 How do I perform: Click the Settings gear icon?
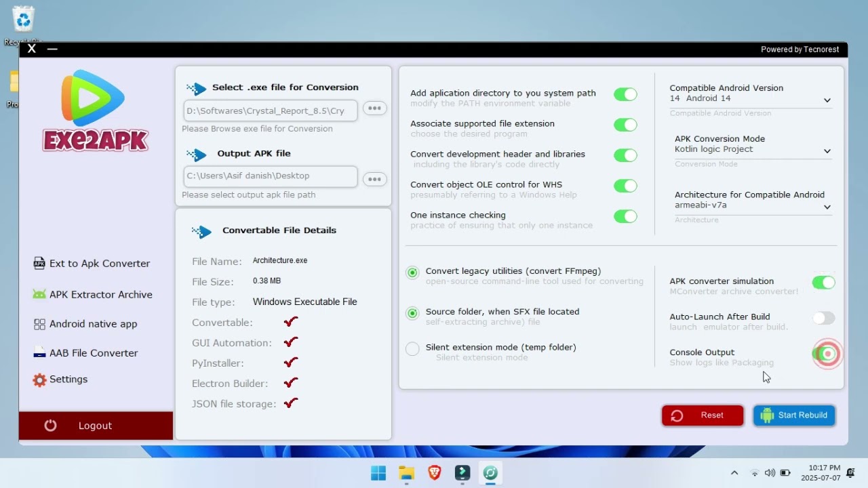[39, 380]
